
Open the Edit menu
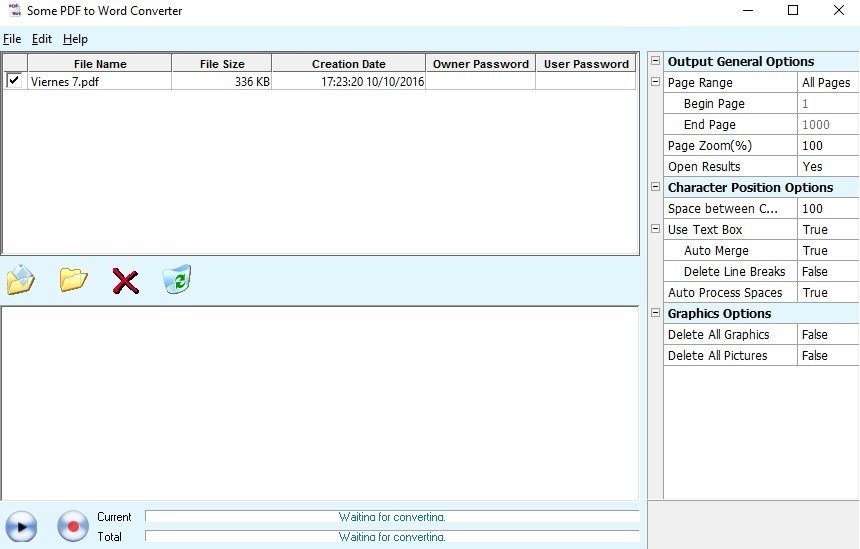pyautogui.click(x=42, y=39)
